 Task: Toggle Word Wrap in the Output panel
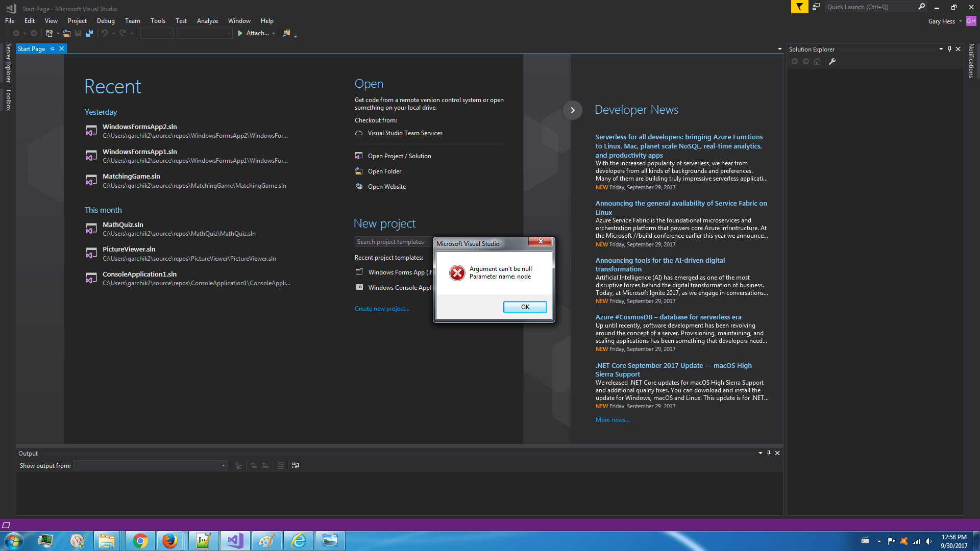click(295, 465)
